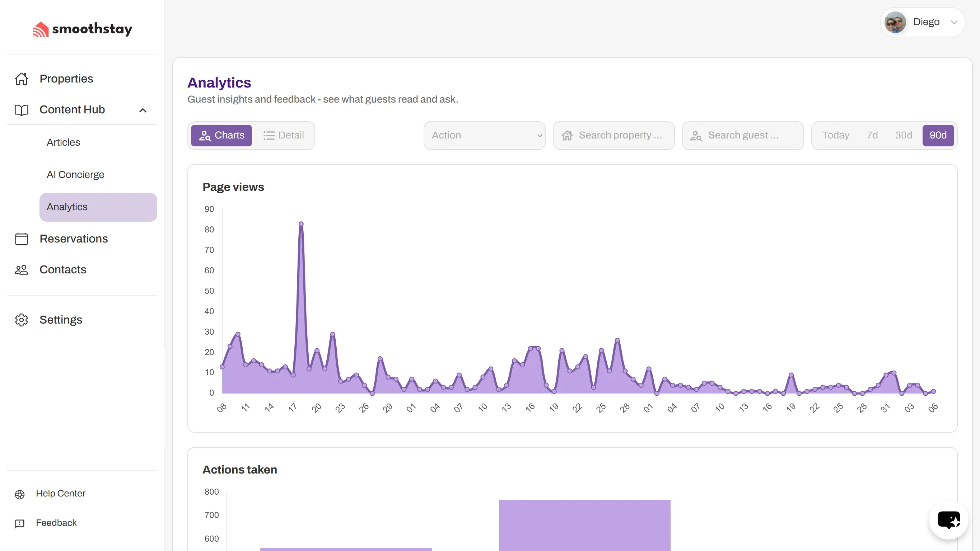Open the Action filter dropdown
Viewport: 980px width, 551px height.
click(484, 135)
